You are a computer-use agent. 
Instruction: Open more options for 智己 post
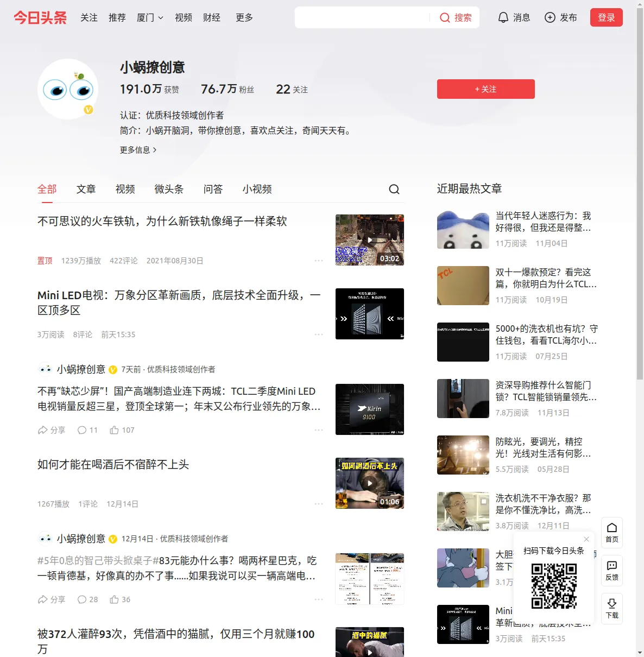(x=319, y=599)
